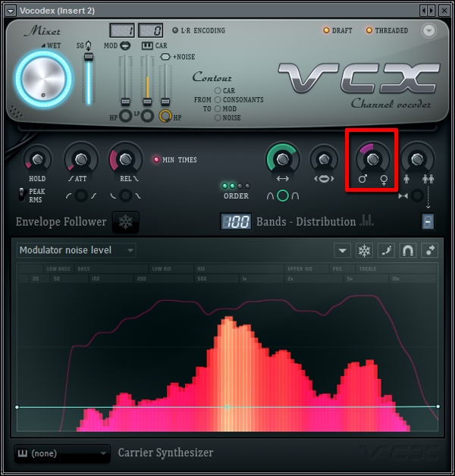Click the 100 bands number display

pyautogui.click(x=236, y=221)
